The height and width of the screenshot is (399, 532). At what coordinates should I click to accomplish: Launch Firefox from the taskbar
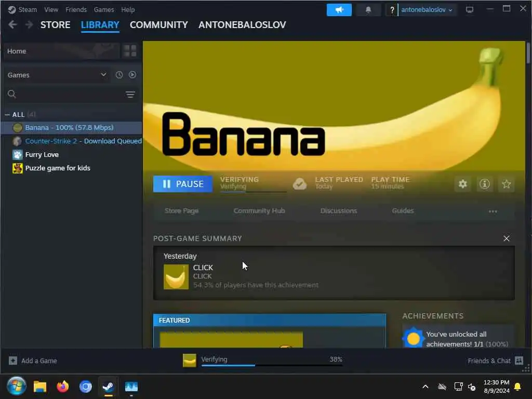pyautogui.click(x=62, y=387)
